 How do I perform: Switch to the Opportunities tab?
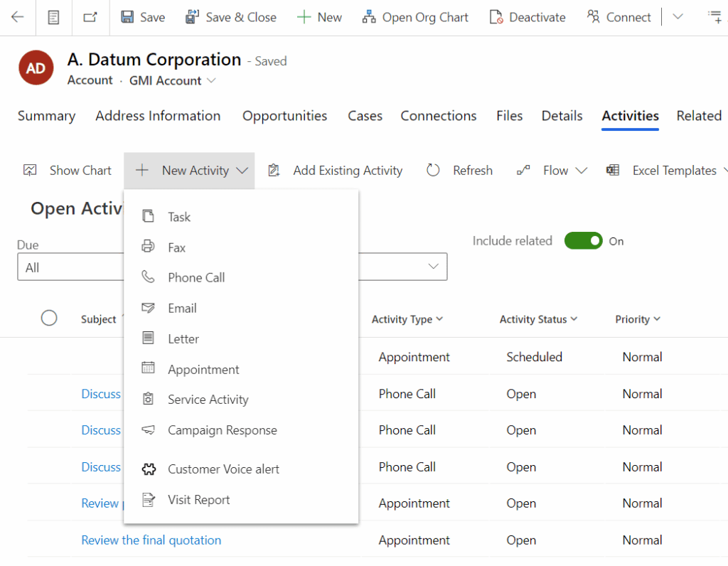click(284, 116)
